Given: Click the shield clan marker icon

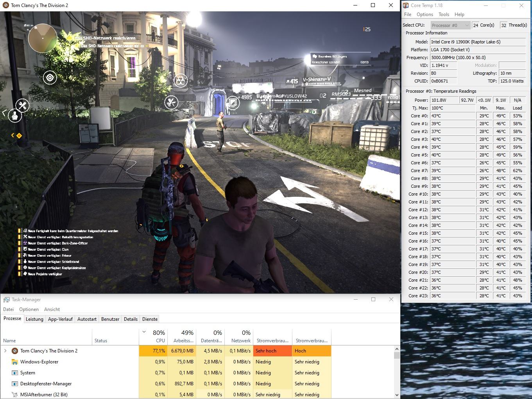Looking at the screenshot, I should (x=233, y=103).
